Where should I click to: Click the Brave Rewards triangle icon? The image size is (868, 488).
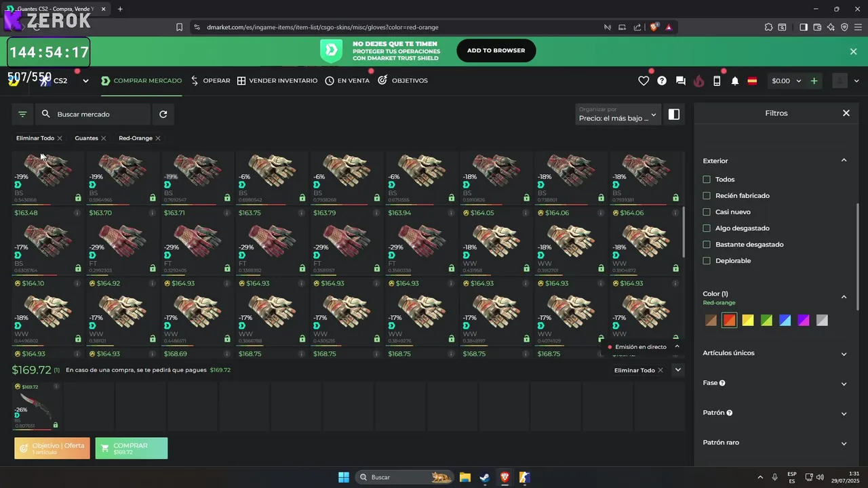tap(669, 27)
